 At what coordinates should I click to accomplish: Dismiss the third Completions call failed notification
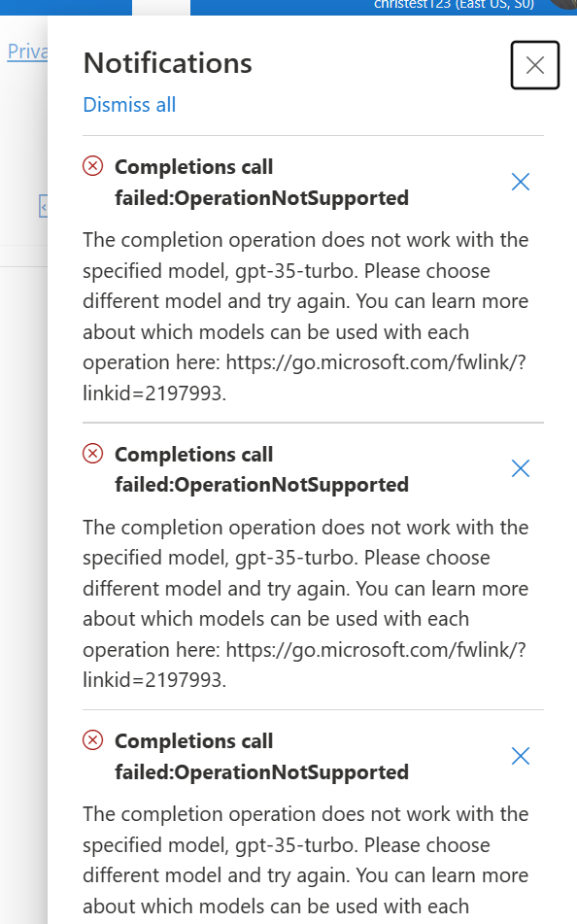point(520,756)
